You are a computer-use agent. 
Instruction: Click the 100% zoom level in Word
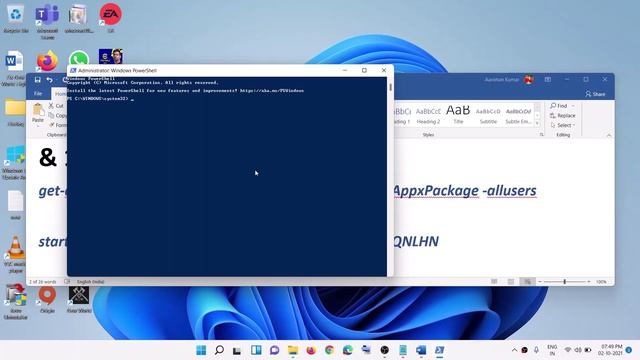(601, 282)
